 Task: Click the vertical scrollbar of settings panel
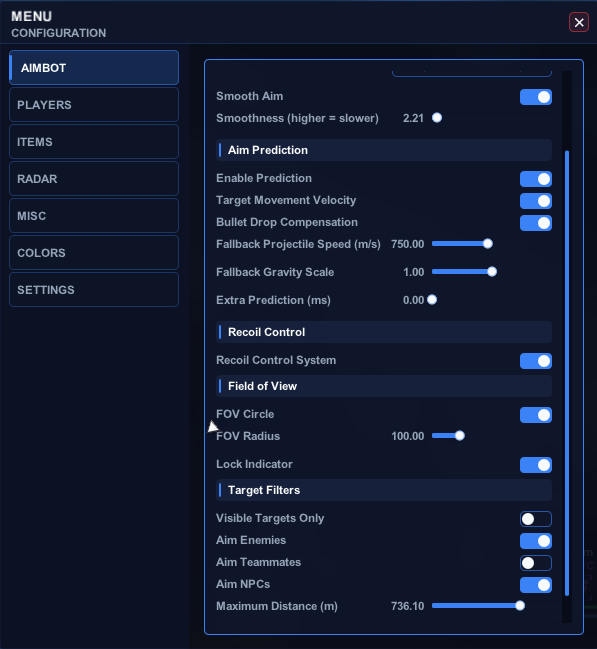567,373
